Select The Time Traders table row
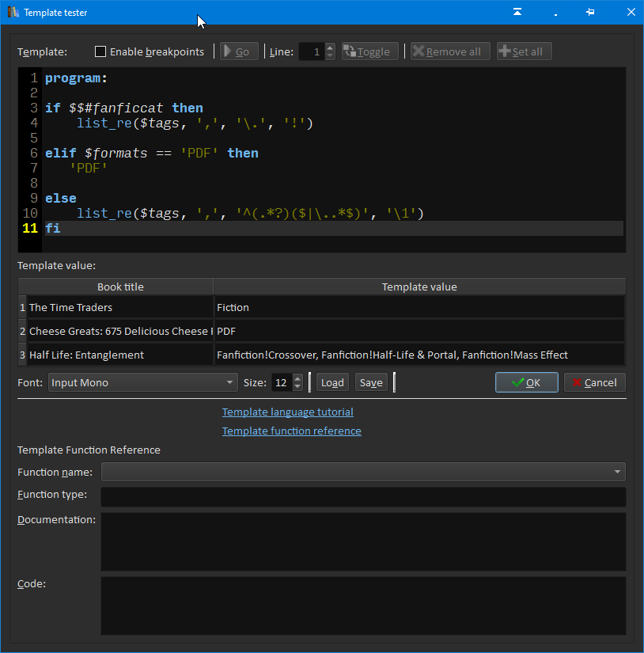 pyautogui.click(x=119, y=307)
